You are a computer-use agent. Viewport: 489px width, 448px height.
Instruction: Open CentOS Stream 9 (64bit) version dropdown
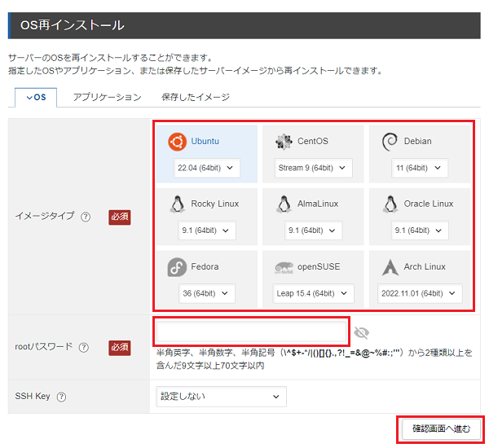point(314,168)
